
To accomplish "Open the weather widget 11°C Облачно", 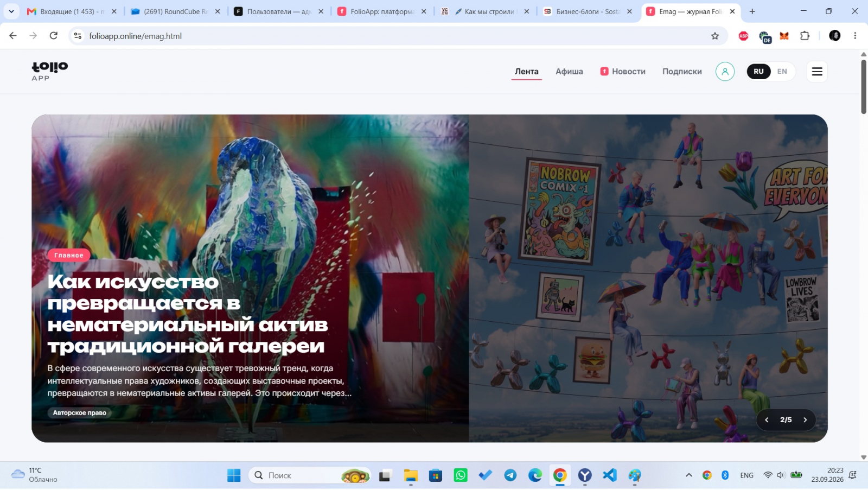I will (35, 475).
